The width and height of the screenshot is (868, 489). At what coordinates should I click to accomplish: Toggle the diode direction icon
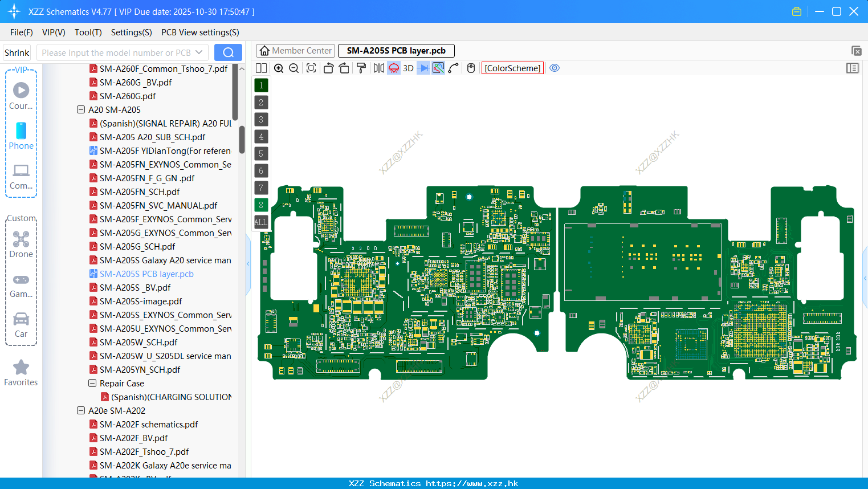(423, 68)
